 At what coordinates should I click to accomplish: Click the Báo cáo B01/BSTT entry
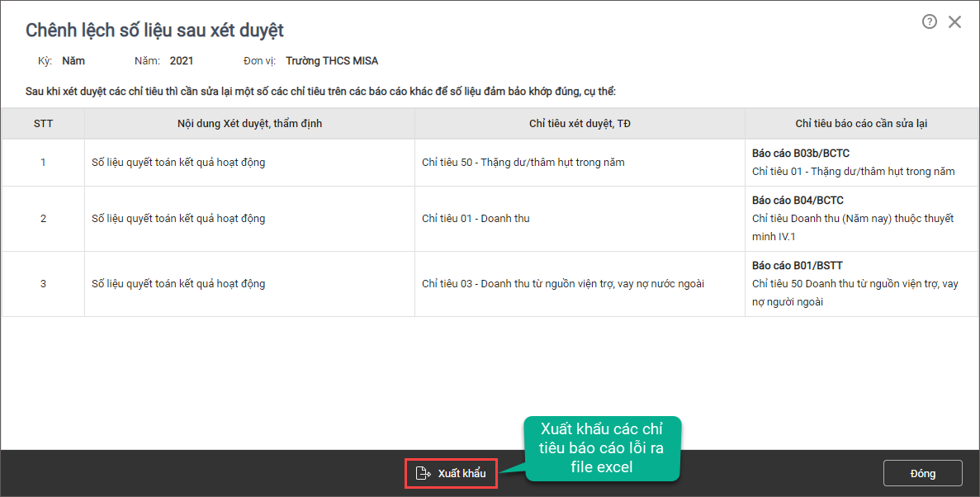797,265
